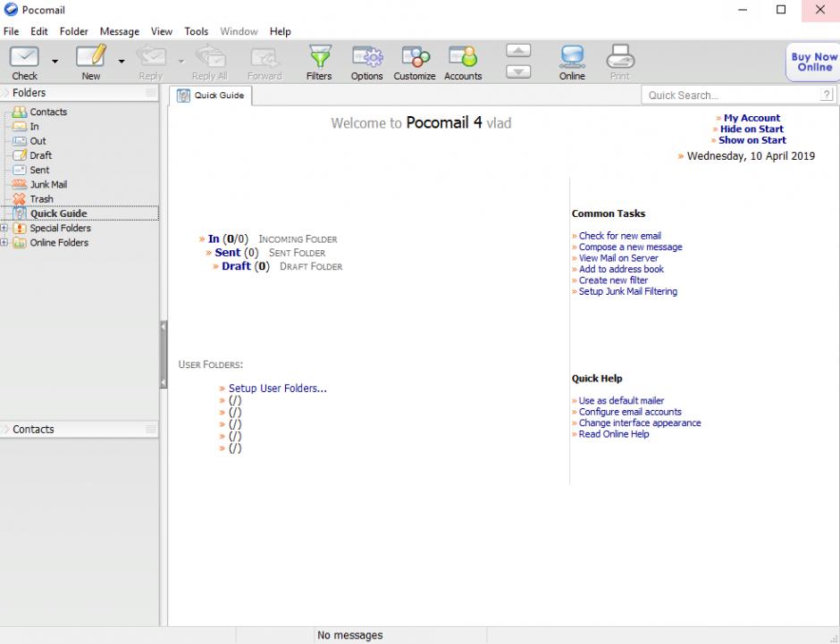Click Add to address book link
The height and width of the screenshot is (644, 840).
click(x=621, y=269)
